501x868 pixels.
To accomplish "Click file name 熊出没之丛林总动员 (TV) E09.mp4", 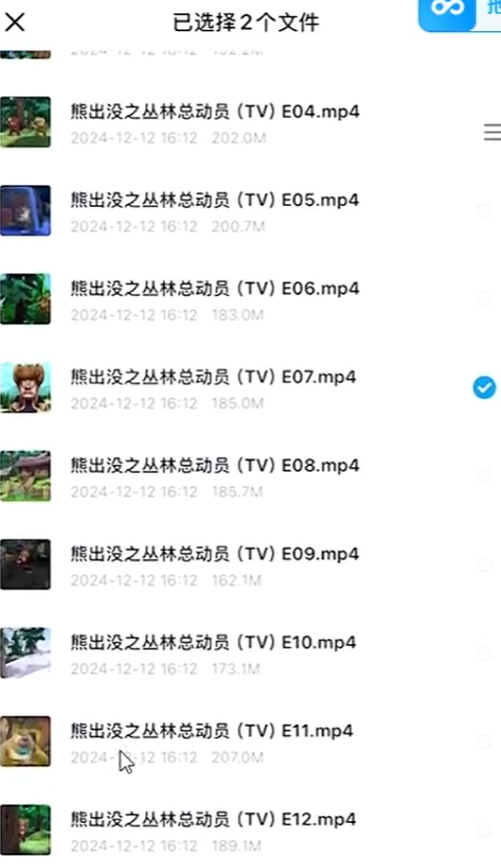I will click(215, 555).
